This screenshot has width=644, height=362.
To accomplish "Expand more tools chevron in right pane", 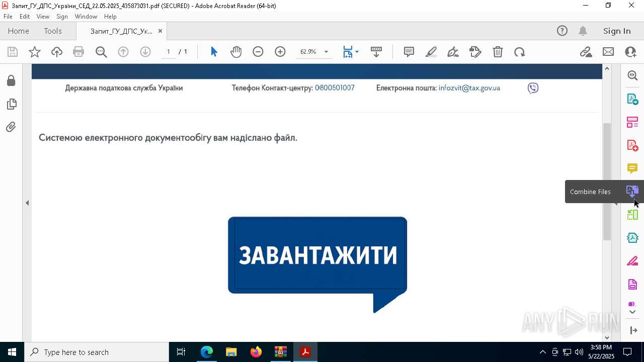I will coord(632,312).
